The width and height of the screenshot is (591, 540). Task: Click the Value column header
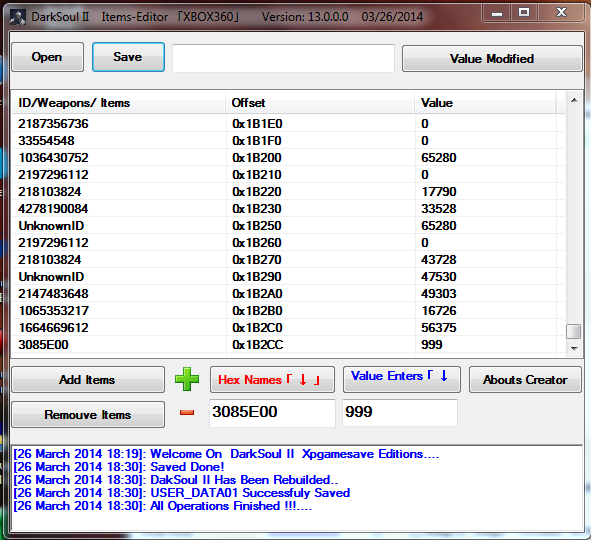[x=485, y=103]
